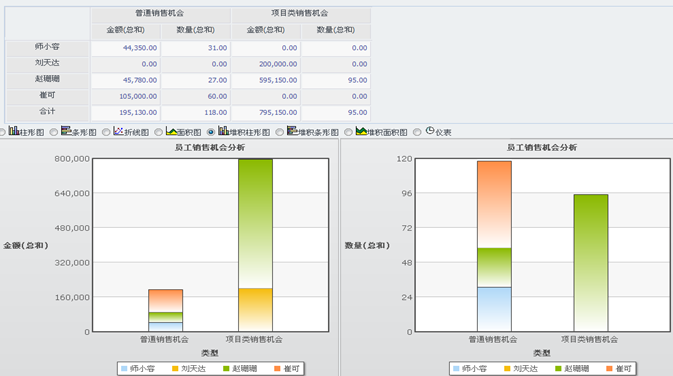Screen dimensions: 673x376
Task: Click the 普通销售机会 column group header
Action: 161,14
